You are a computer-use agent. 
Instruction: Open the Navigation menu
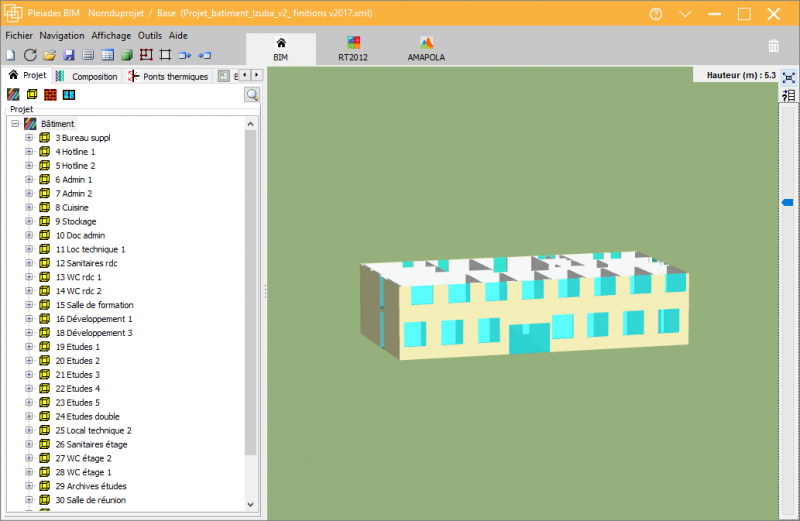[62, 35]
